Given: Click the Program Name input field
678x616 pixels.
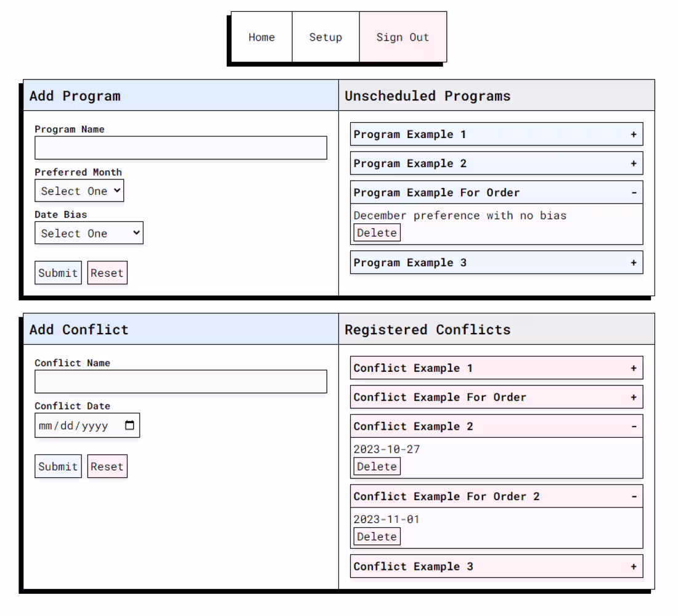Looking at the screenshot, I should coord(180,147).
